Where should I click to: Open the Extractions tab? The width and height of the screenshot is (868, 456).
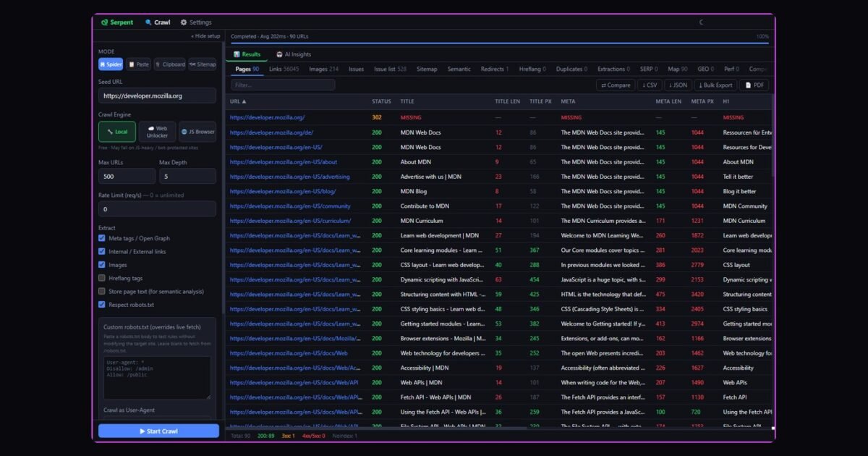(x=614, y=69)
